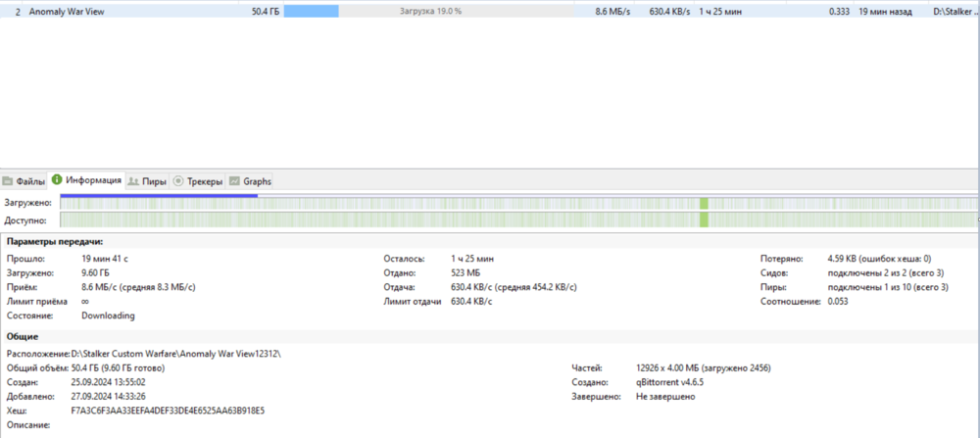This screenshot has height=438, width=980.
Task: Click the Загружено pieces bar
Action: (518, 203)
